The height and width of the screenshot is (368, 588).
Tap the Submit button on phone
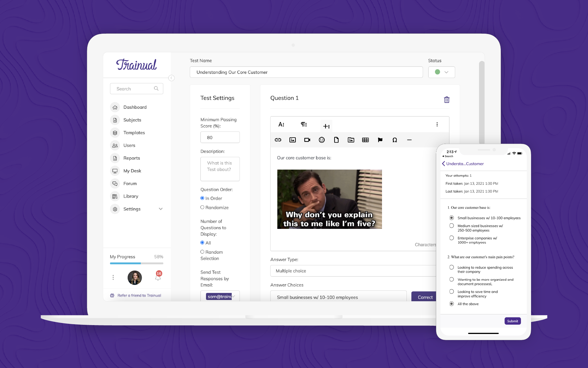coord(512,321)
